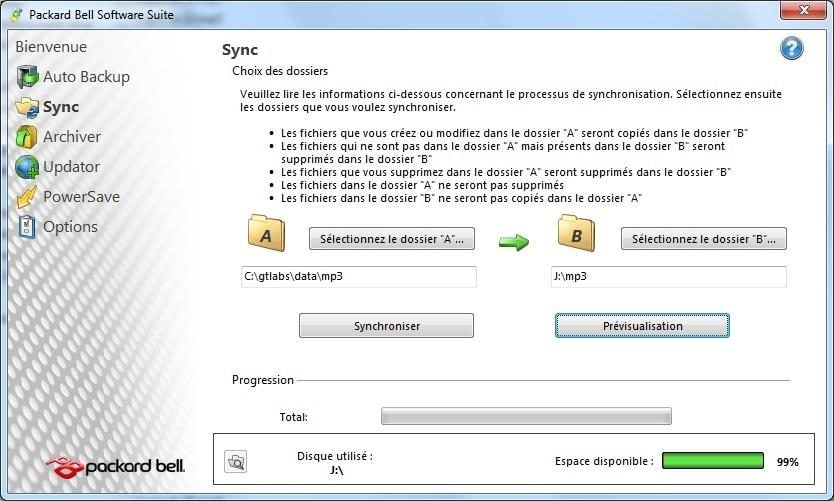Start sync with Synchroniser button
Image resolution: width=834 pixels, height=501 pixels.
(x=386, y=326)
